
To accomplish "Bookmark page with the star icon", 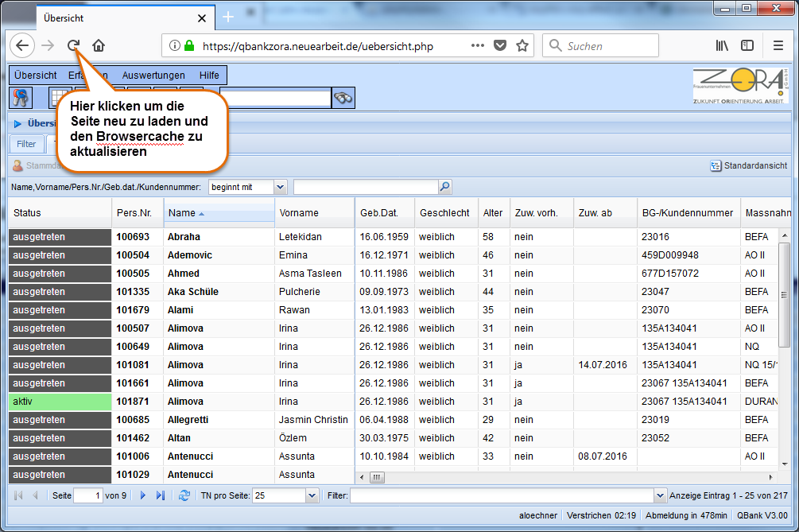I will (522, 46).
